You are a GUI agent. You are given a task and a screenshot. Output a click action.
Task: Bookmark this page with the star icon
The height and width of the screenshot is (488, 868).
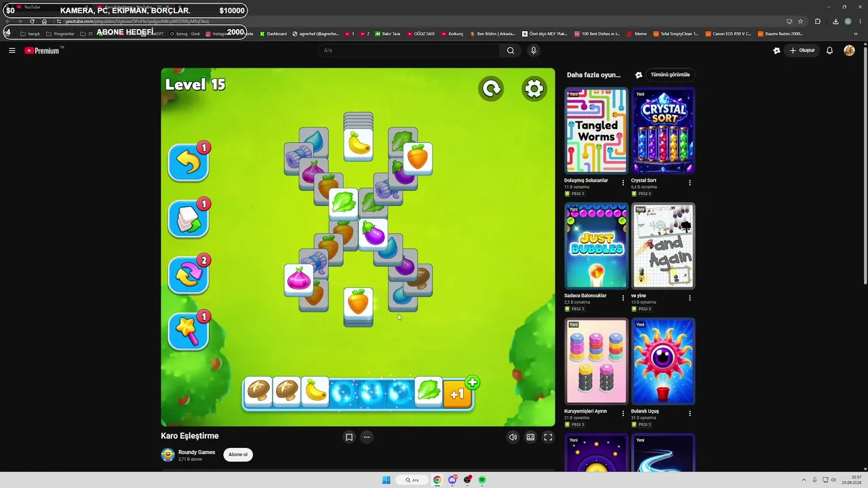(x=800, y=21)
